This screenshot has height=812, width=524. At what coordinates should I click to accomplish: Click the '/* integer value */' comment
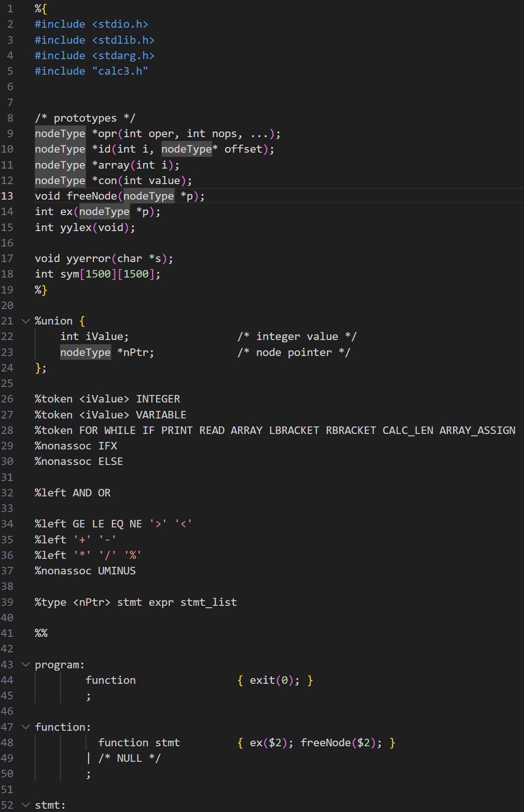pyautogui.click(x=297, y=337)
